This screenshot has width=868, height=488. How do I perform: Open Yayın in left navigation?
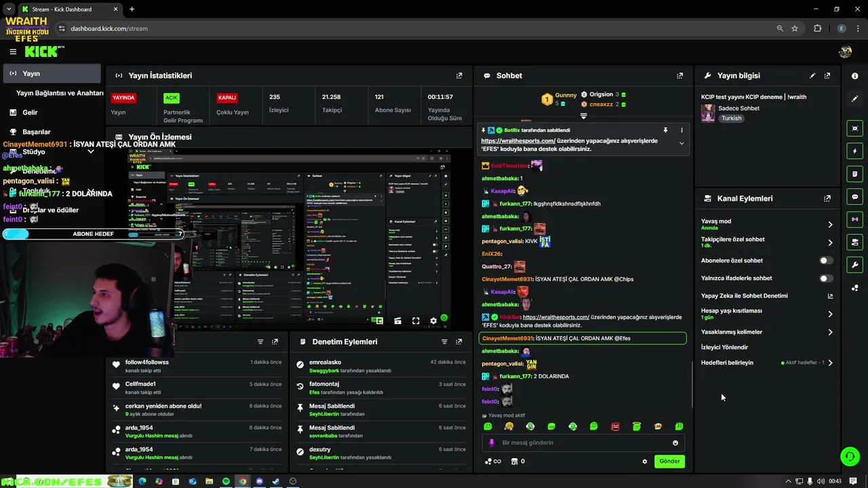coord(52,73)
